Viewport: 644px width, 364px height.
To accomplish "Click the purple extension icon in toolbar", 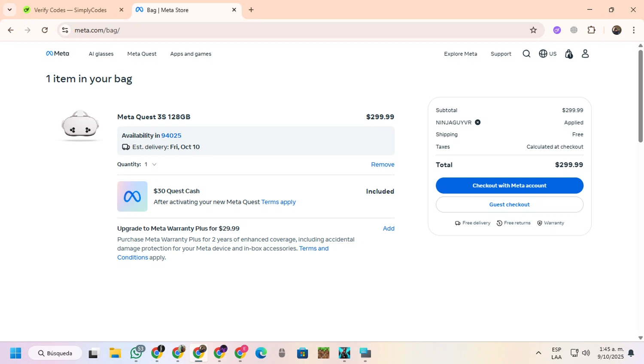I will pos(557,30).
